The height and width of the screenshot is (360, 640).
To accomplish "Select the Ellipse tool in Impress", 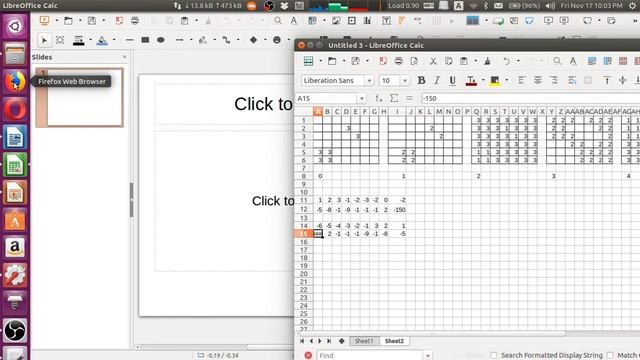I will [x=161, y=40].
